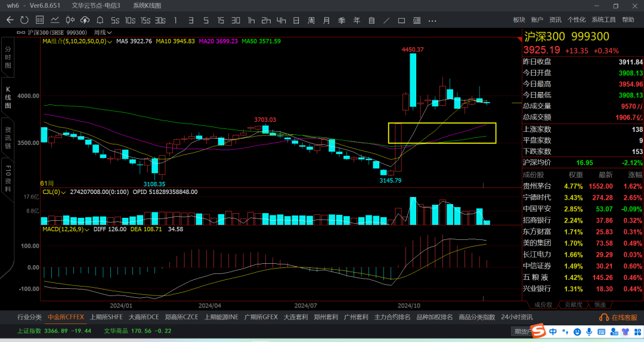Click the yellow rectangle annotation on chart
Viewport: 644px width, 342px height.
(442, 124)
